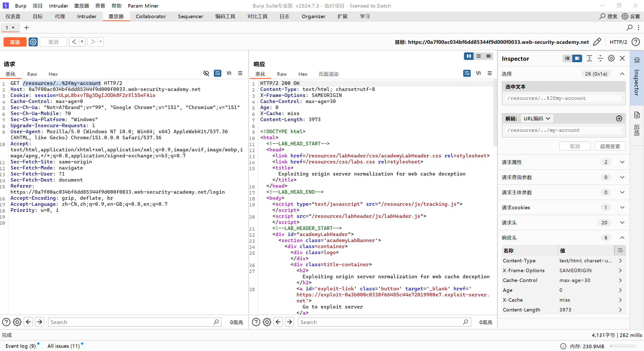644x351 pixels.
Task: Select tabbed combined layout
Action: coord(489,56)
